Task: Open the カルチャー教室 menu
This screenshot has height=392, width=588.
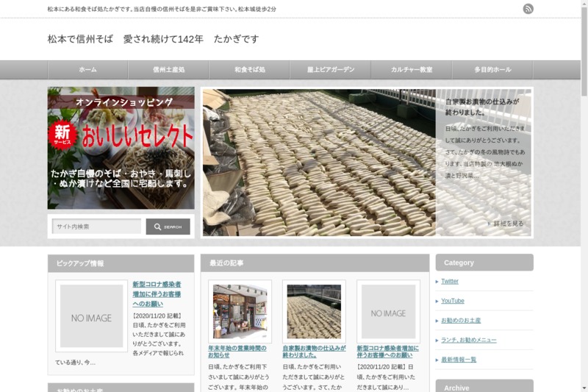Action: click(x=411, y=70)
